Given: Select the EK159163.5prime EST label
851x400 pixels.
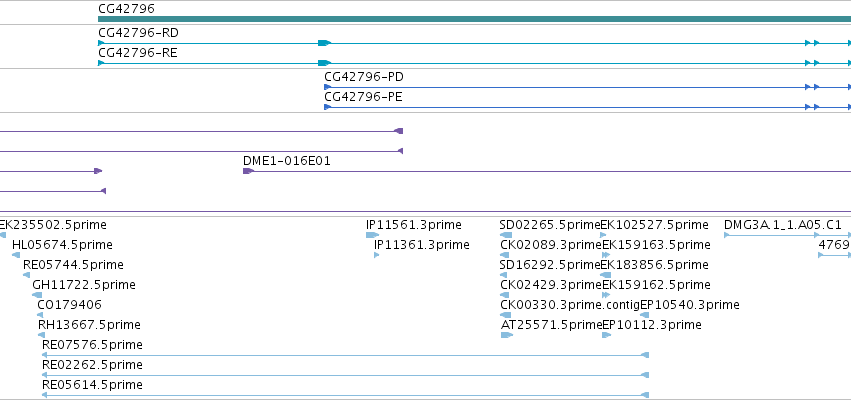Looking at the screenshot, I should (656, 245).
